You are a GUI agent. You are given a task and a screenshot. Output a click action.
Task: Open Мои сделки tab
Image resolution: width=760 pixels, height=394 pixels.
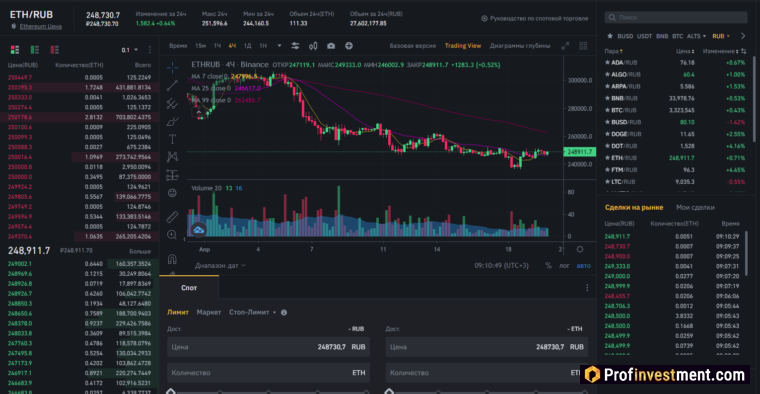click(x=695, y=207)
